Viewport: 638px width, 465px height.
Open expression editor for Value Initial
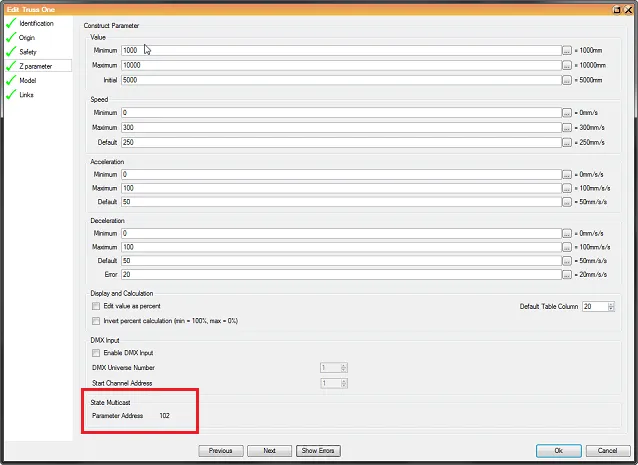click(567, 79)
